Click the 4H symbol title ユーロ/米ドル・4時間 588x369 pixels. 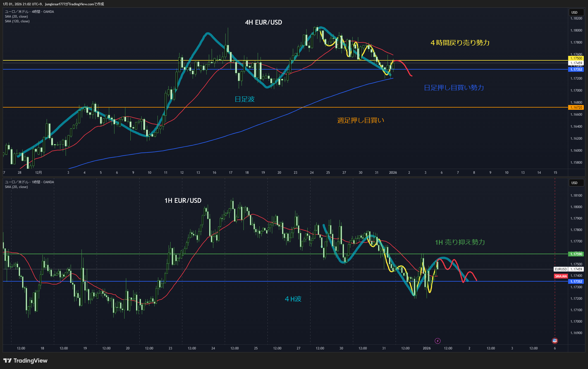point(29,12)
